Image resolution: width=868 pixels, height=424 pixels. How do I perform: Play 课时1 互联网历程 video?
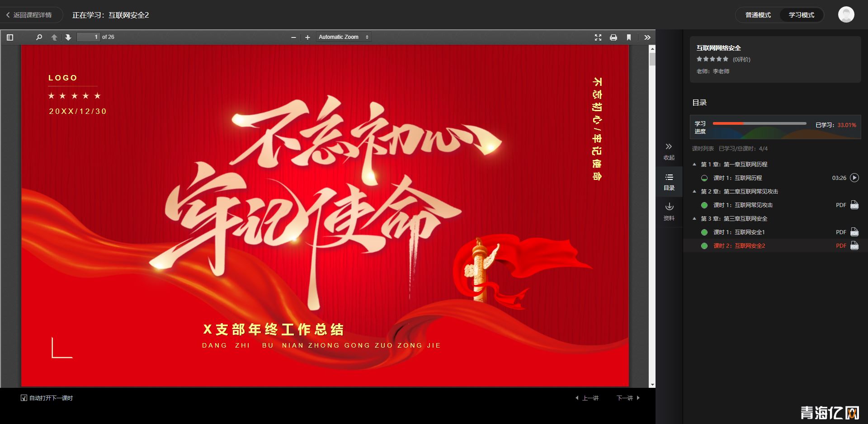854,178
